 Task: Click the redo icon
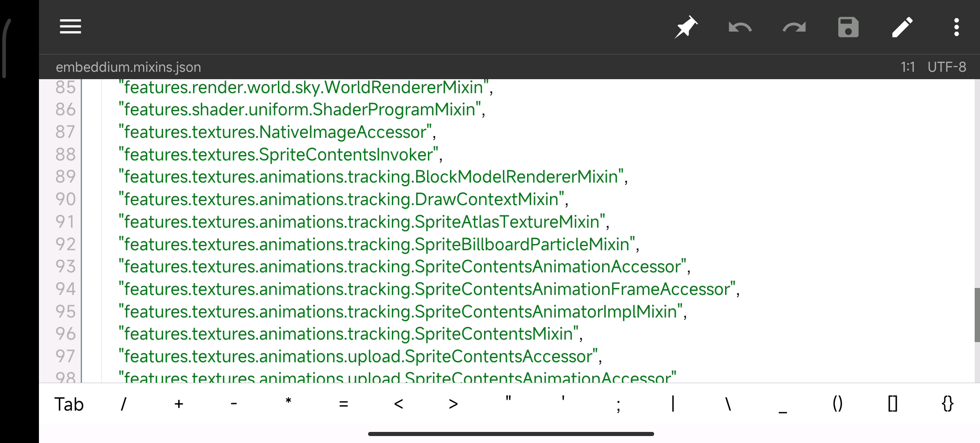point(794,27)
